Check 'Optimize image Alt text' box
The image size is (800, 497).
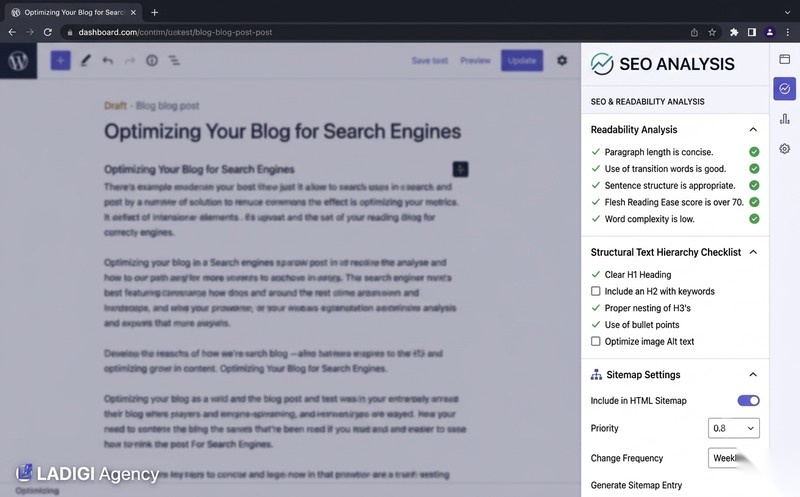[x=595, y=341]
